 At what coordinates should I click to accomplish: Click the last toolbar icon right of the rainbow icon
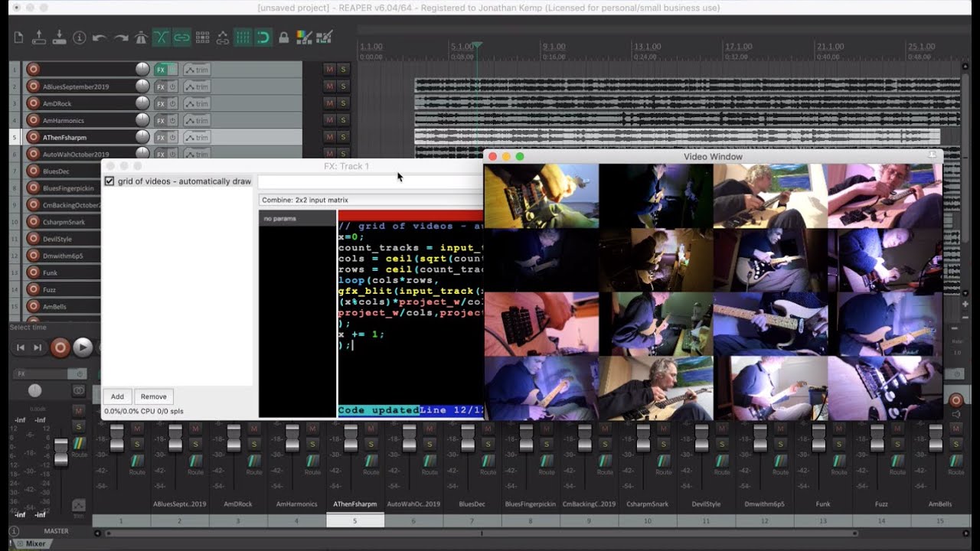(x=324, y=37)
